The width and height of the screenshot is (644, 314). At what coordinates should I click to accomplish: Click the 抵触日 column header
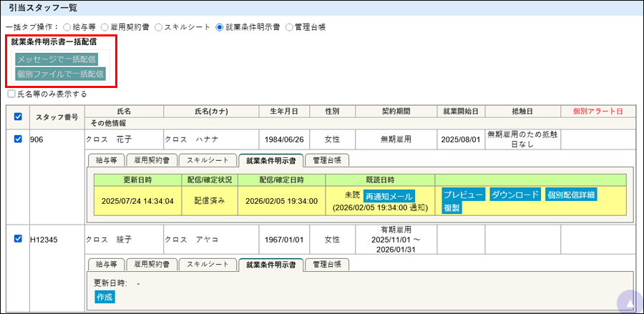tap(523, 112)
